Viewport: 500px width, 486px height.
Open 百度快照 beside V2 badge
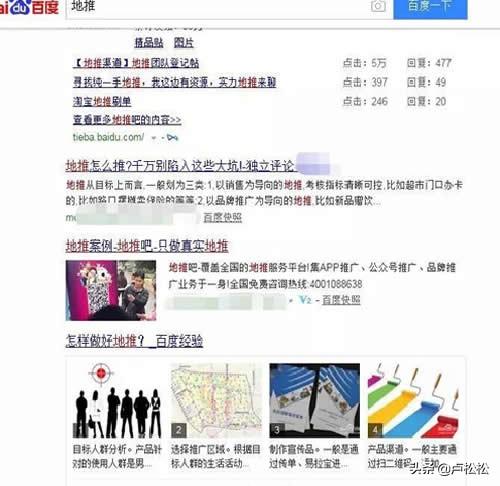(x=341, y=300)
